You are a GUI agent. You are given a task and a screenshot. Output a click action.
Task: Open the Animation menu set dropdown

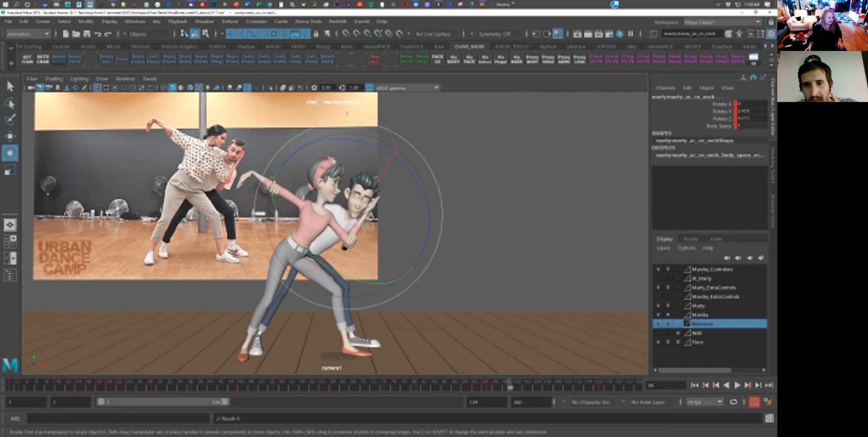tap(29, 34)
